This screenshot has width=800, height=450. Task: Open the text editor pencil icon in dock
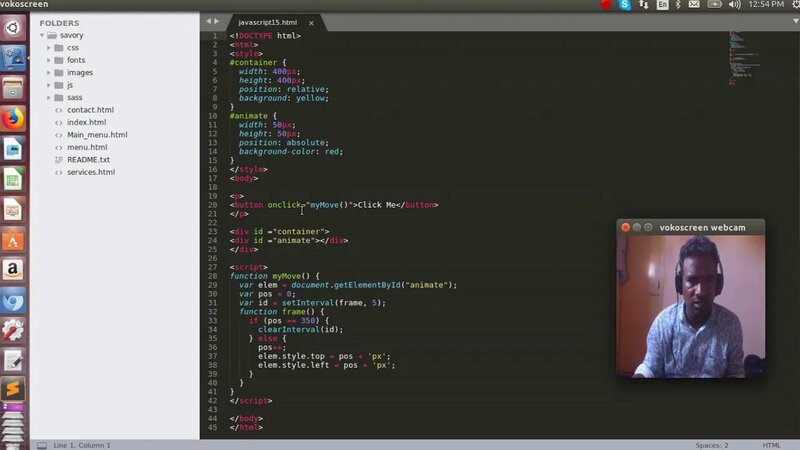pyautogui.click(x=13, y=360)
